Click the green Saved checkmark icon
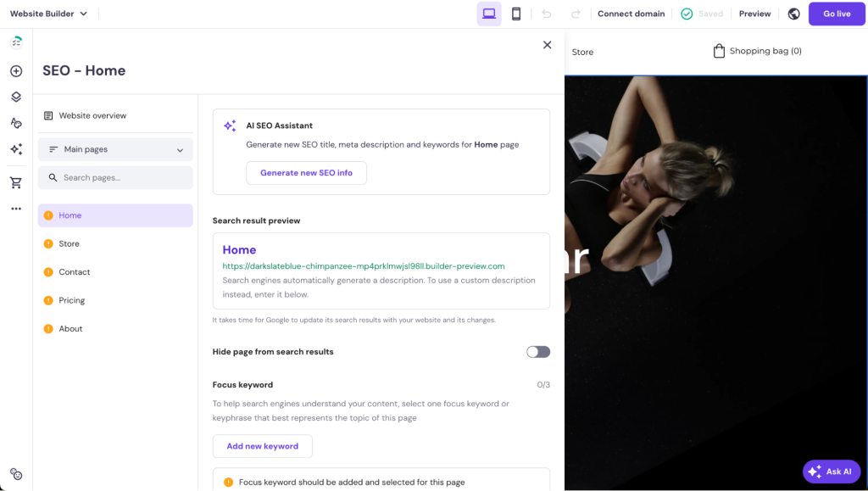The width and height of the screenshot is (868, 491). coord(687,14)
